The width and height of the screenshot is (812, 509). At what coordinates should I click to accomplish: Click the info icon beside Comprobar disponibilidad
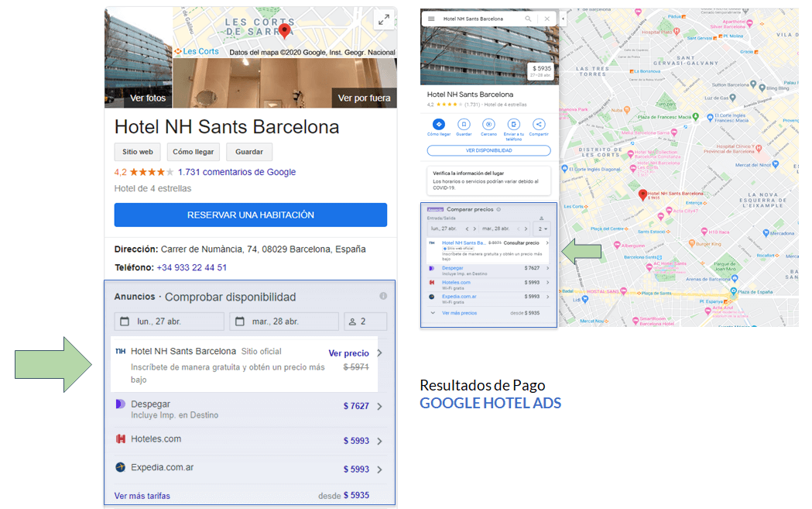[x=383, y=296]
